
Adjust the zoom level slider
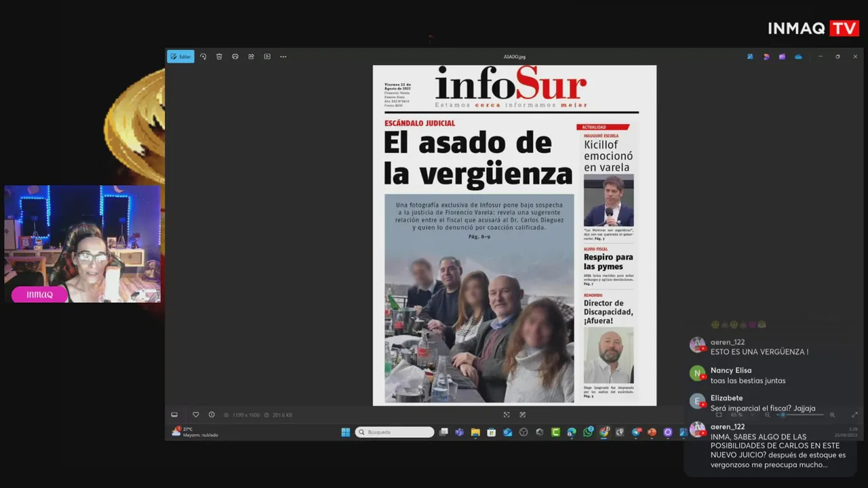point(800,415)
